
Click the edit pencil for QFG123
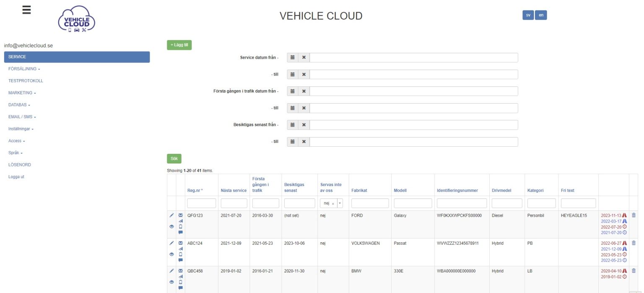coord(171,215)
